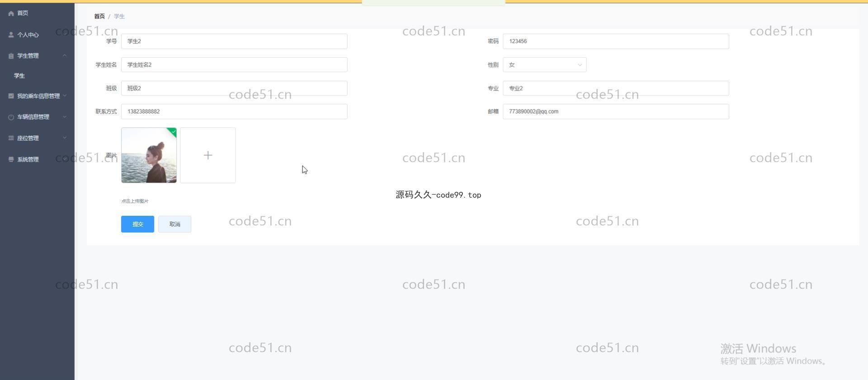Click the 性别 field label
Viewport: 868px width, 380px height.
click(x=493, y=65)
